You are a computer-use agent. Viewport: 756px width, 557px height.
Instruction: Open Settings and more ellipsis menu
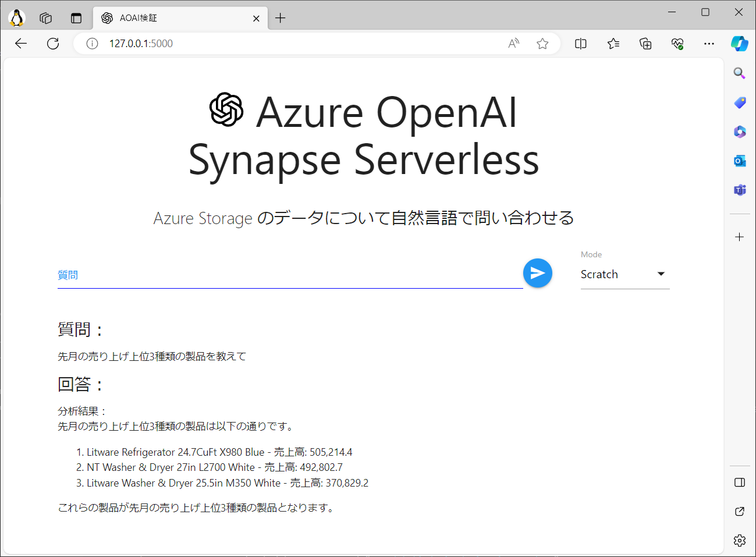pos(708,44)
